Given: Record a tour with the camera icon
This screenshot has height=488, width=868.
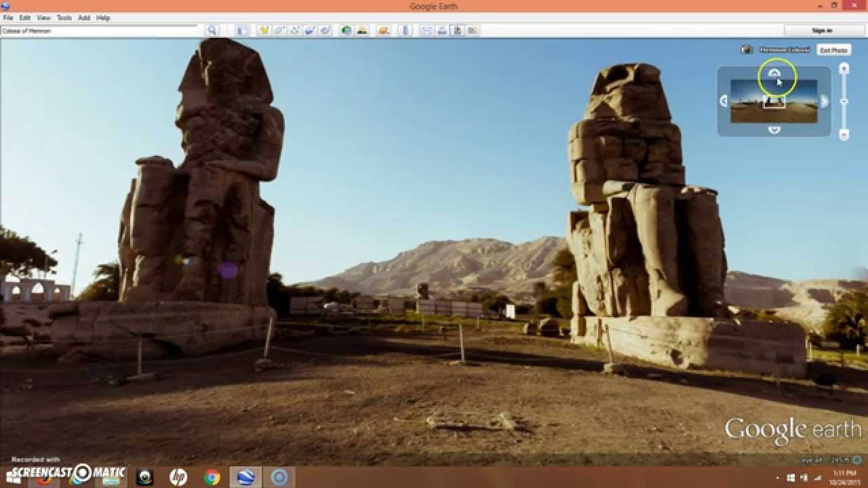Looking at the screenshot, I should tap(325, 30).
